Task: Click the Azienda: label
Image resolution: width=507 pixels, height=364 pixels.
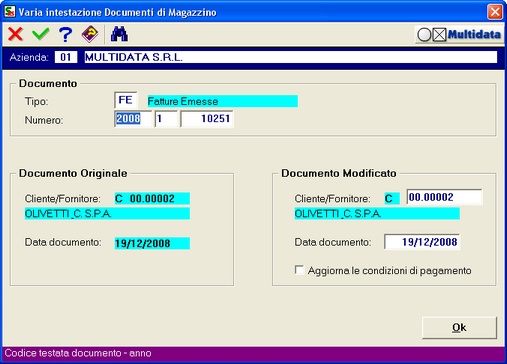Action: [x=29, y=57]
